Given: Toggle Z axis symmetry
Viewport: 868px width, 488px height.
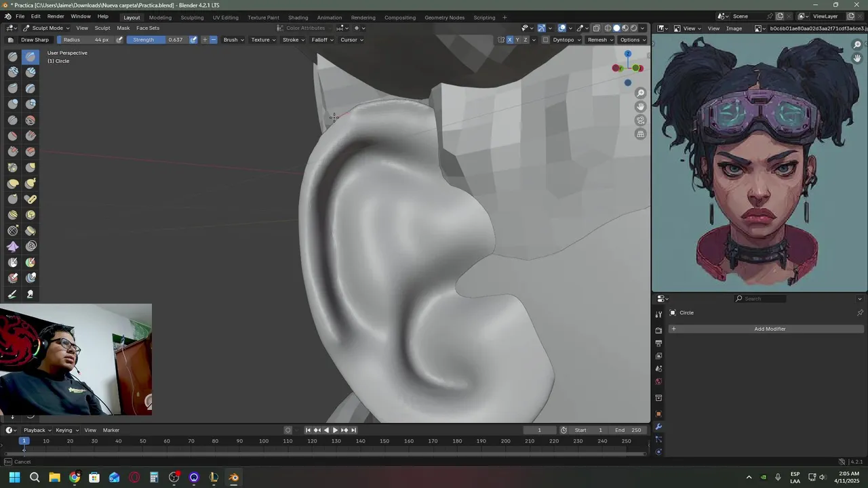Looking at the screenshot, I should 526,40.
